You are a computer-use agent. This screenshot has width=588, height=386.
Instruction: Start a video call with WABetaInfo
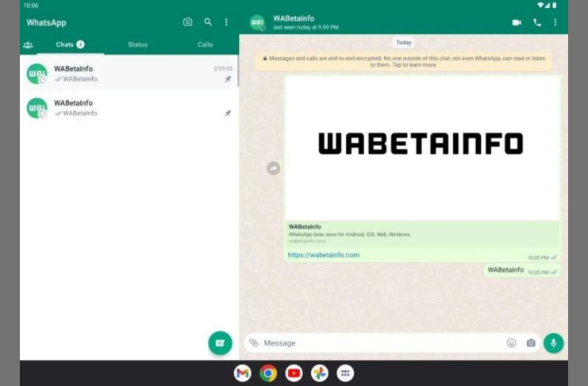tap(517, 22)
